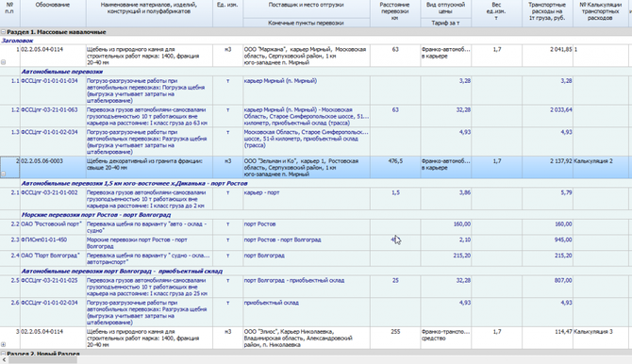632x364 pixels.
Task: Collapse the 'Раздел 1. Массовые навалочные' section
Action: (3, 32)
